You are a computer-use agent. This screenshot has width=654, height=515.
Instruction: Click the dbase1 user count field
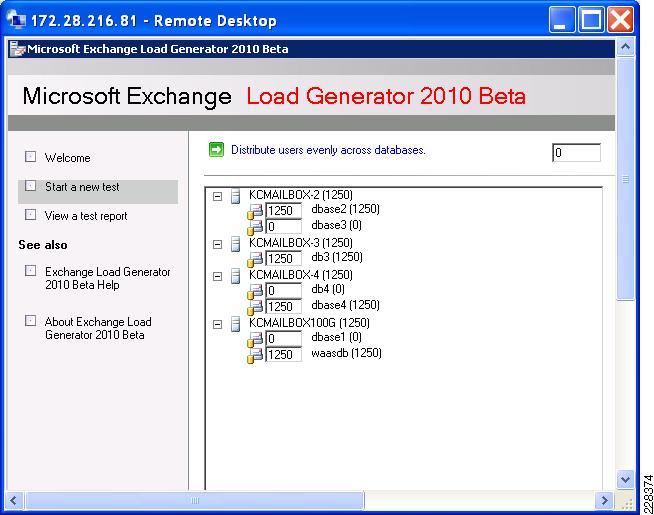(284, 339)
